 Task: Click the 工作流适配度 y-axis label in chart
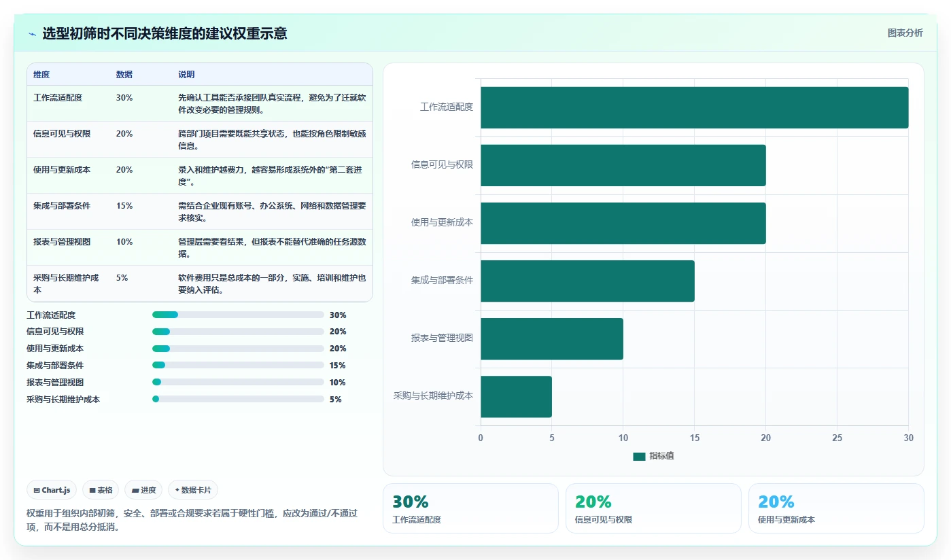[x=447, y=107]
